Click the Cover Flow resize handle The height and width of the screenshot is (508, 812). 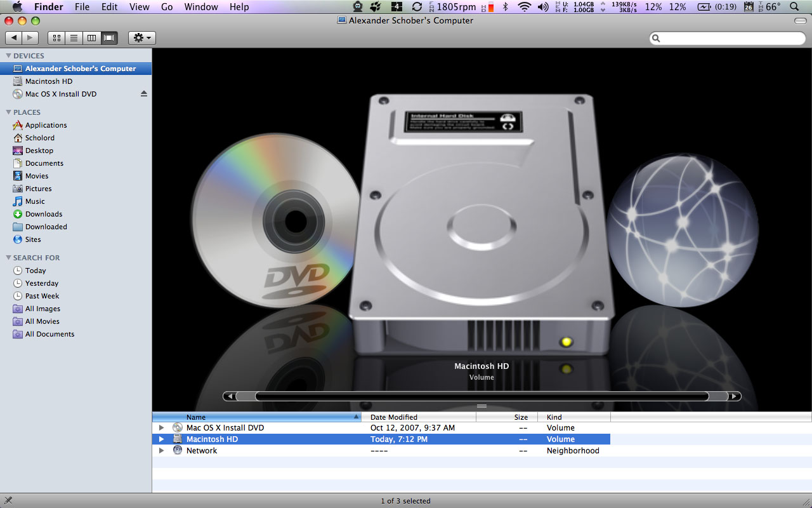pyautogui.click(x=481, y=406)
